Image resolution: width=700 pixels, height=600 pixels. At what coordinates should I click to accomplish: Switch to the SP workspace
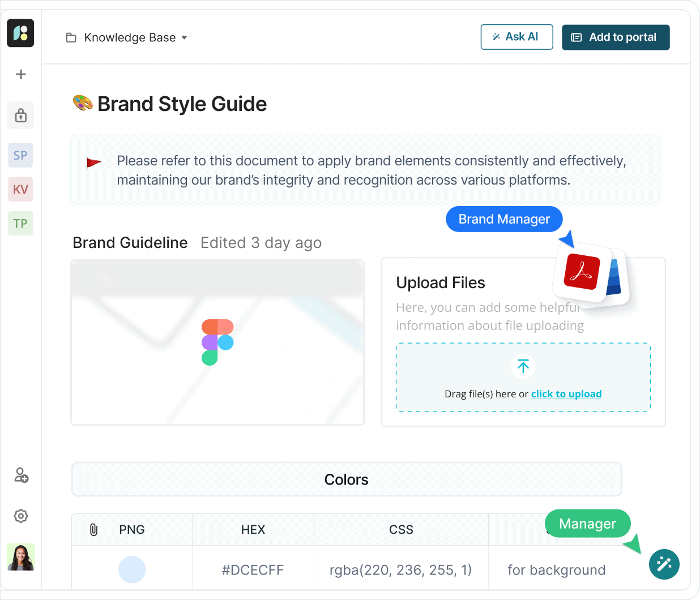[20, 156]
